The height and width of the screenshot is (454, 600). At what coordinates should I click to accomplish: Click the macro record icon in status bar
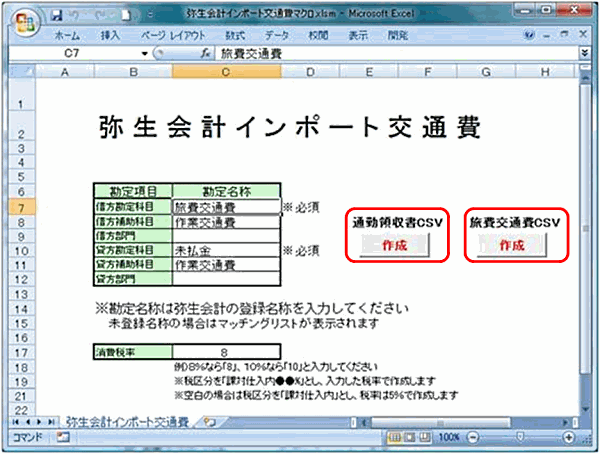(x=63, y=437)
